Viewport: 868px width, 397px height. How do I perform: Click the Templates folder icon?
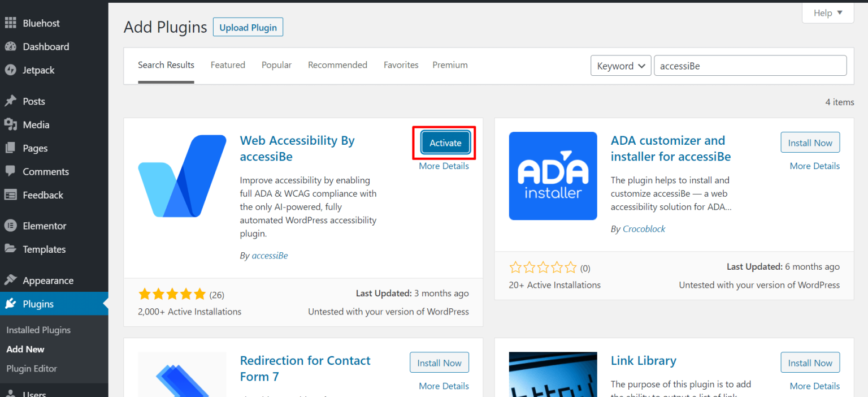point(11,249)
